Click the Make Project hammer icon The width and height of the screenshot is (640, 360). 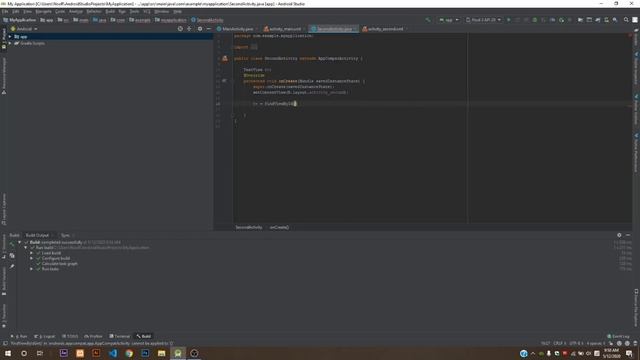(x=428, y=20)
